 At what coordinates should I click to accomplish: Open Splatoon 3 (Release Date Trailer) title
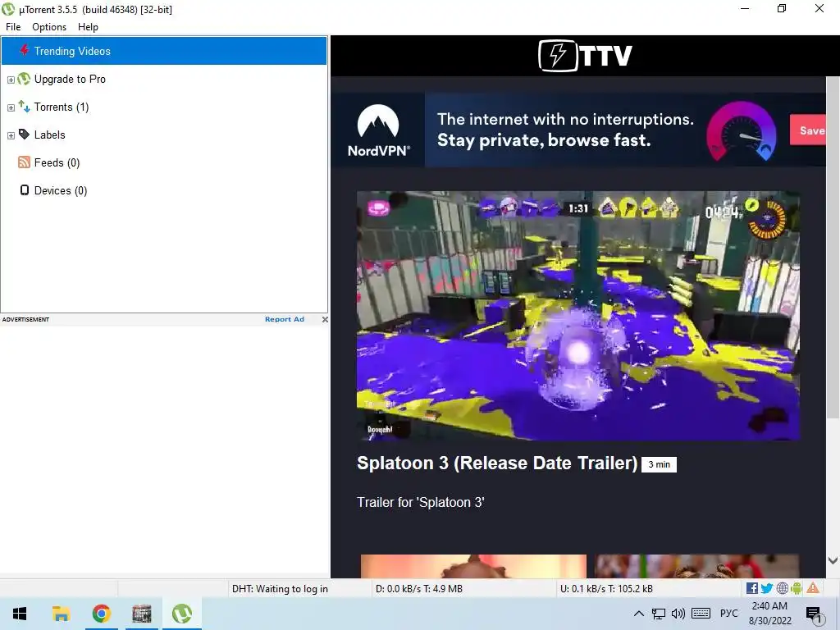[x=497, y=463]
